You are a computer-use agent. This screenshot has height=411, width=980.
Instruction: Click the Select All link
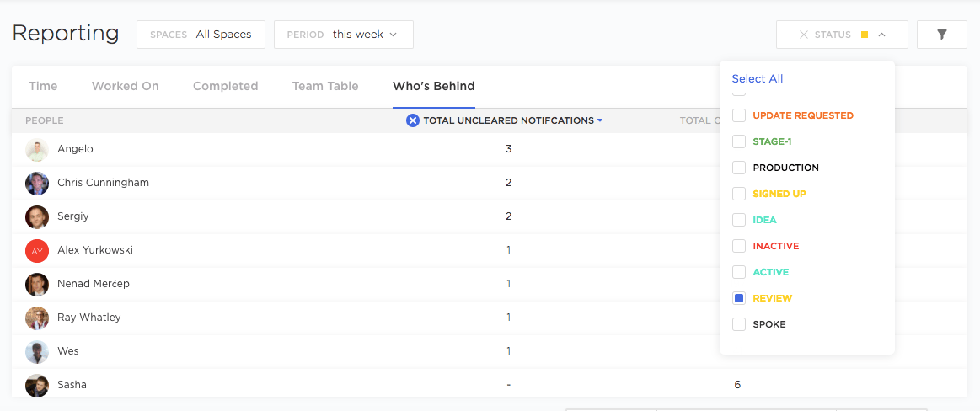757,78
